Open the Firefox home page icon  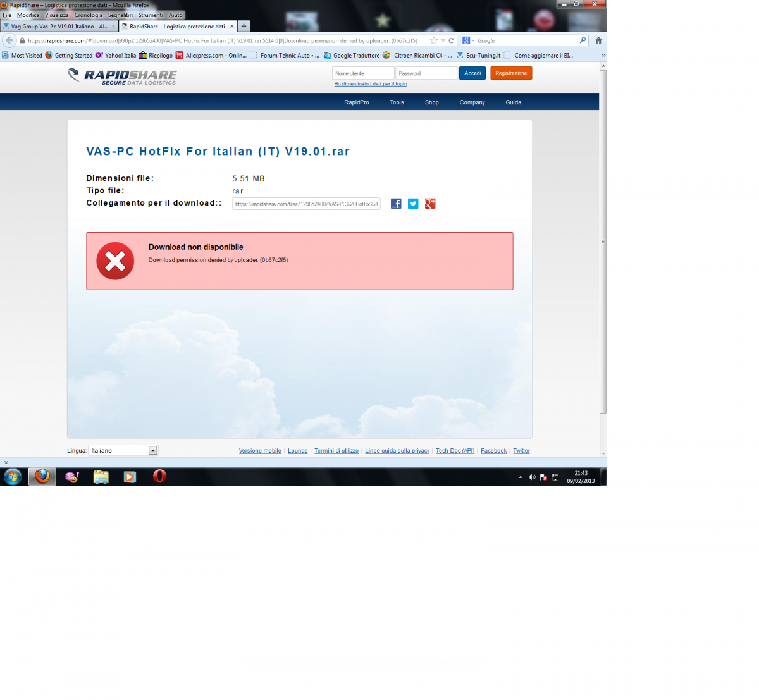click(598, 40)
